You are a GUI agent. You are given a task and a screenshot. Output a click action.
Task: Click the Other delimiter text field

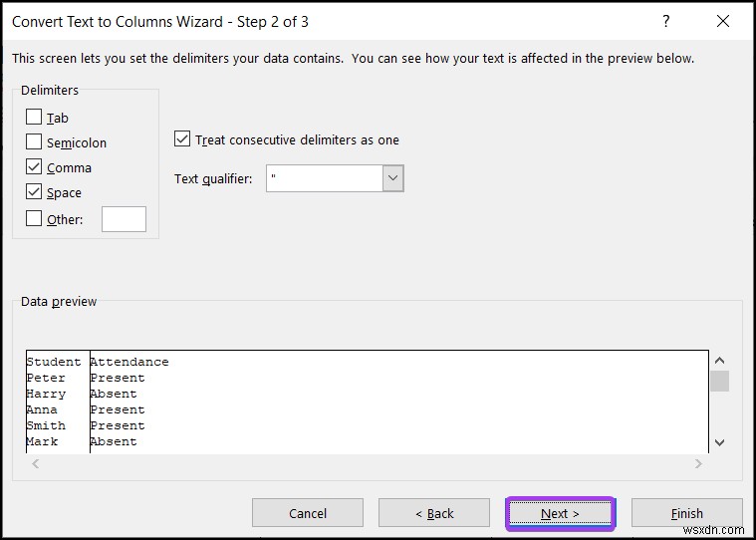tap(124, 219)
